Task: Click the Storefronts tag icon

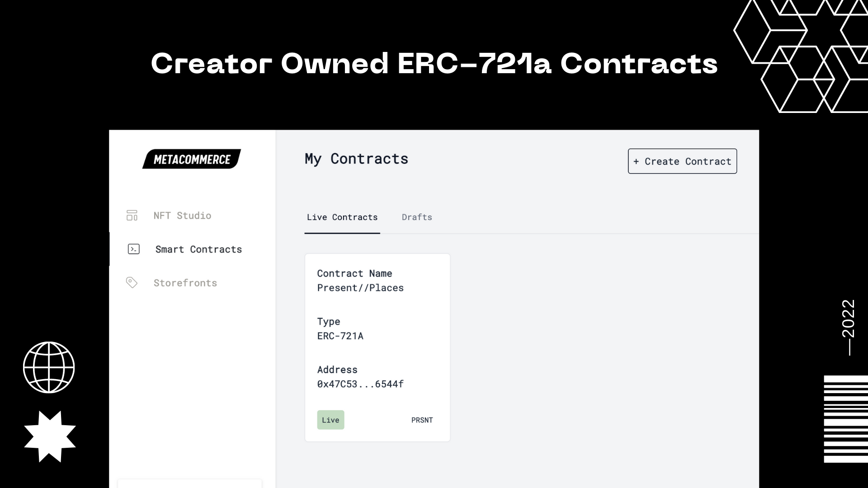Action: click(132, 282)
